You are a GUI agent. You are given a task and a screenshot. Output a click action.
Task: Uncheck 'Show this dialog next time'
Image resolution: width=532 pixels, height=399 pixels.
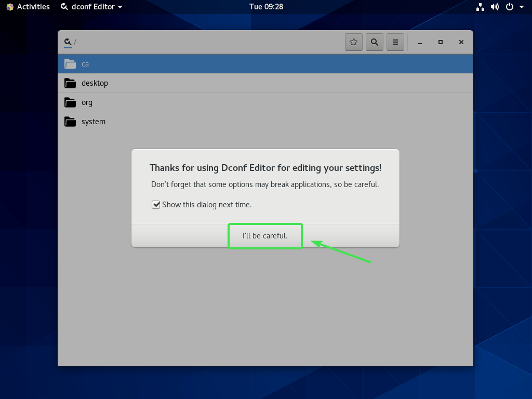point(156,205)
